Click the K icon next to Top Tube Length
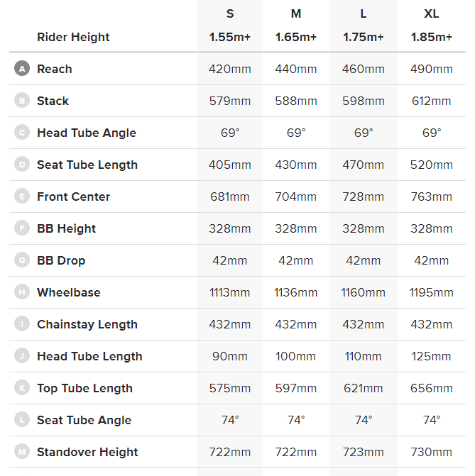 (x=22, y=388)
